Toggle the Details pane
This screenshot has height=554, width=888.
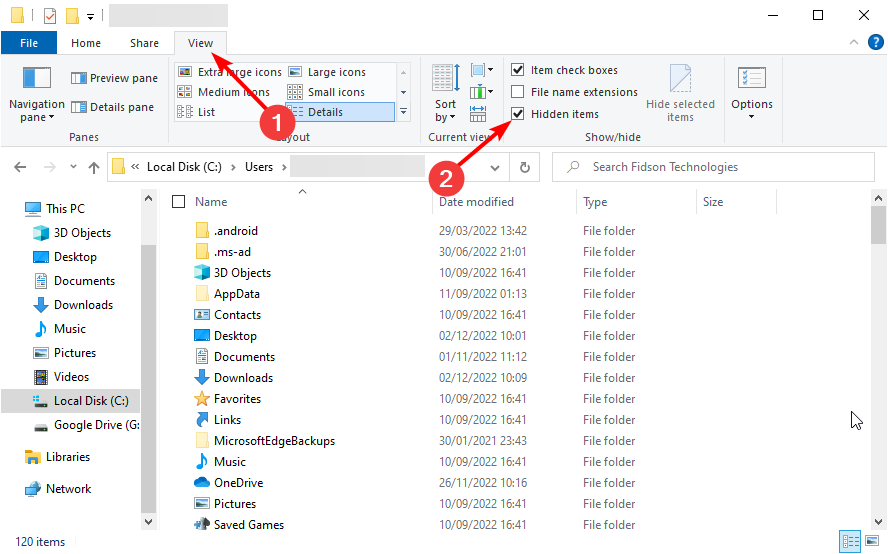click(x=113, y=107)
